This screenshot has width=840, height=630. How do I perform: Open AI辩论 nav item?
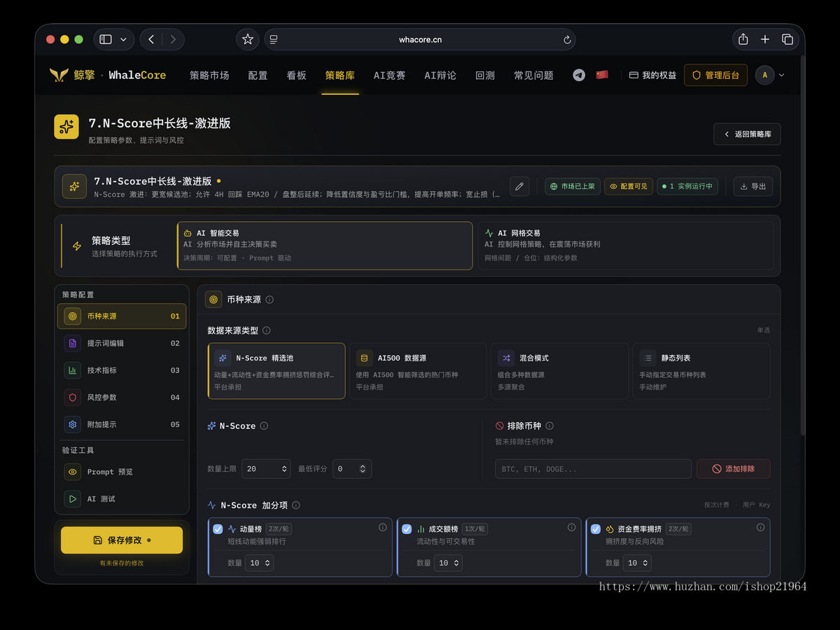[x=440, y=75]
